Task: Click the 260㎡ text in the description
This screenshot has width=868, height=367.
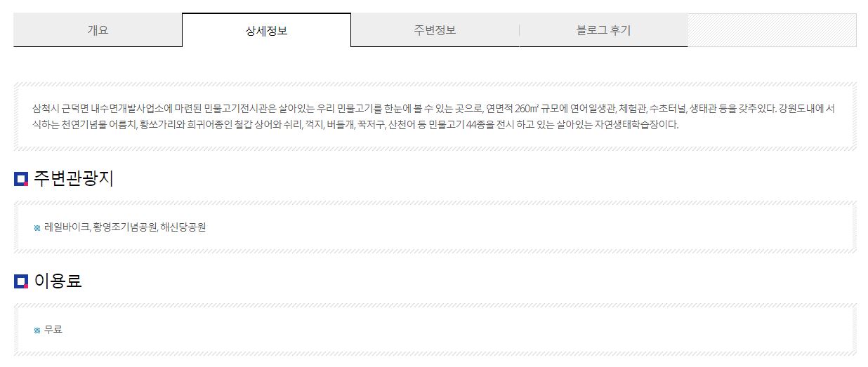Action: pyautogui.click(x=526, y=109)
